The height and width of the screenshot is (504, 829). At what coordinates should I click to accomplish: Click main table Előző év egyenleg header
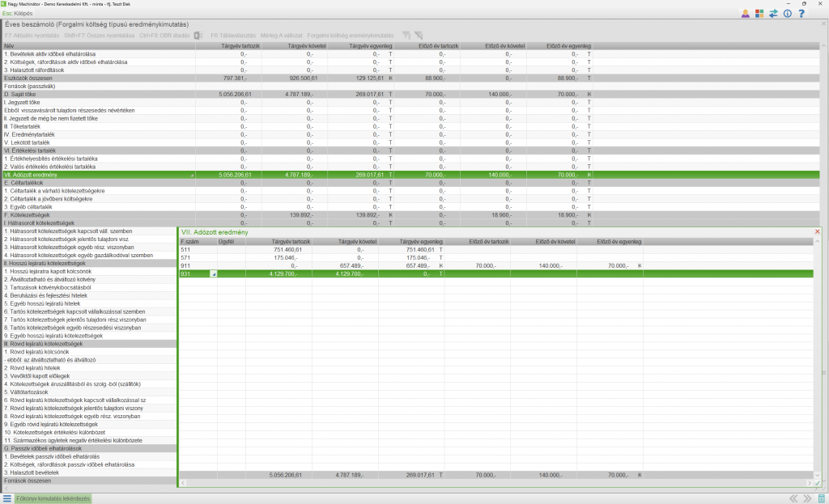pos(559,46)
